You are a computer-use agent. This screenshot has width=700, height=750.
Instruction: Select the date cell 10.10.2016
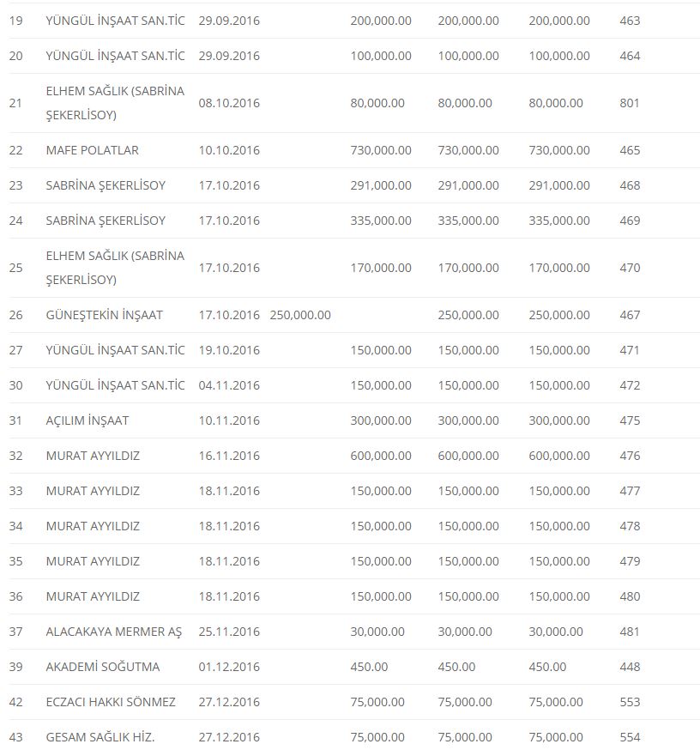(228, 150)
